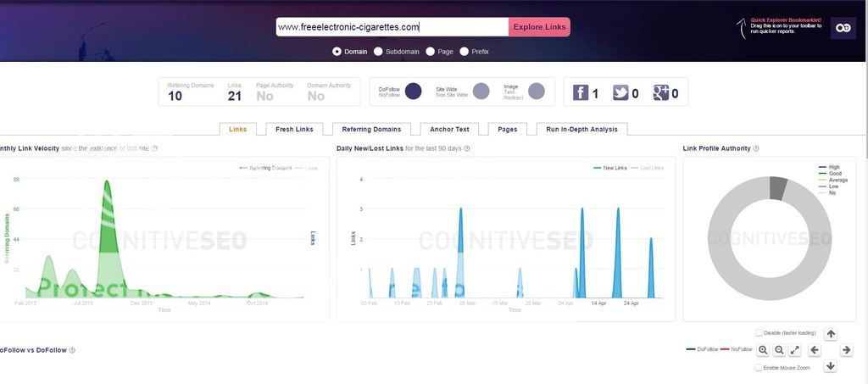Open the Pages tab
Image resolution: width=868 pixels, height=384 pixels.
pos(507,129)
